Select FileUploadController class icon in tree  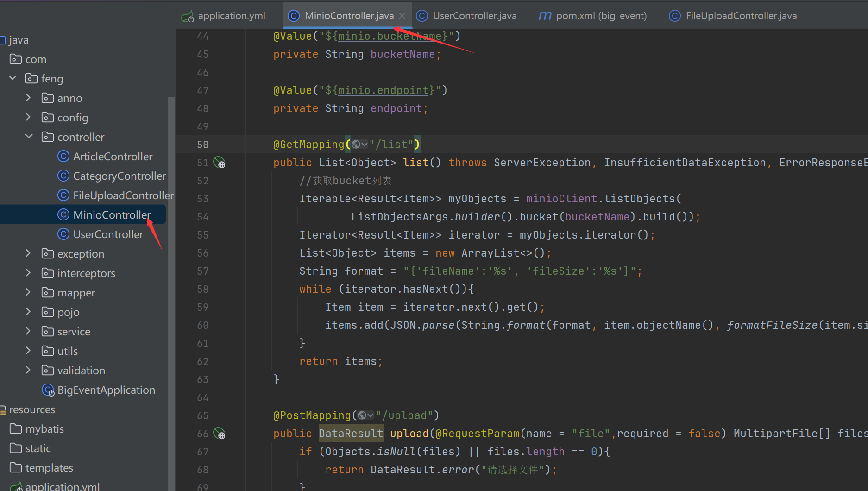[63, 195]
